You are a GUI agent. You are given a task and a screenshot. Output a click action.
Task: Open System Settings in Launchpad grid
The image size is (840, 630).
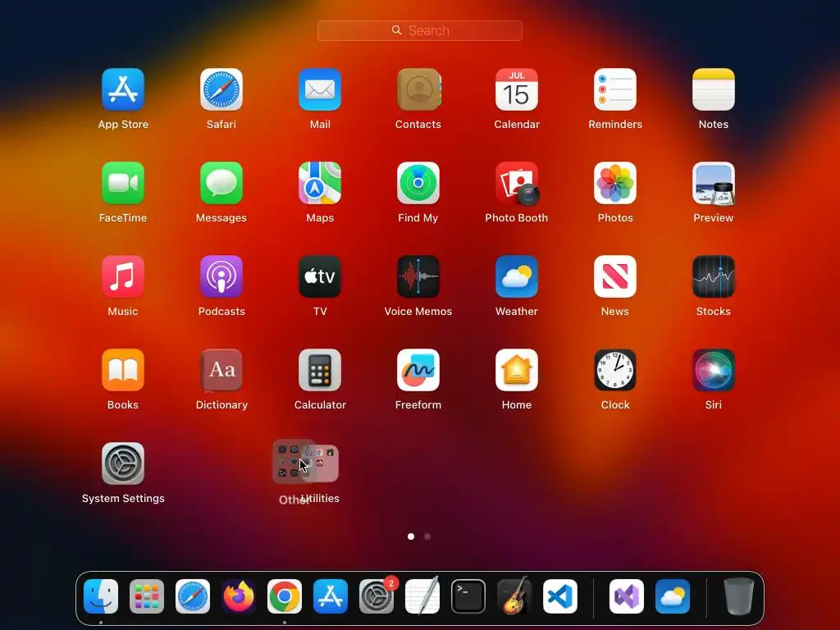(x=123, y=463)
